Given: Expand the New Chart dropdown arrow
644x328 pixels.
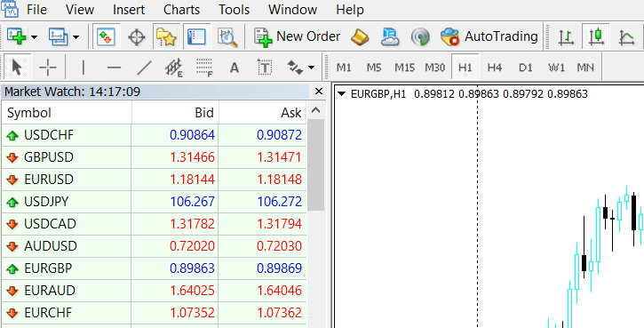Looking at the screenshot, I should pos(34,37).
